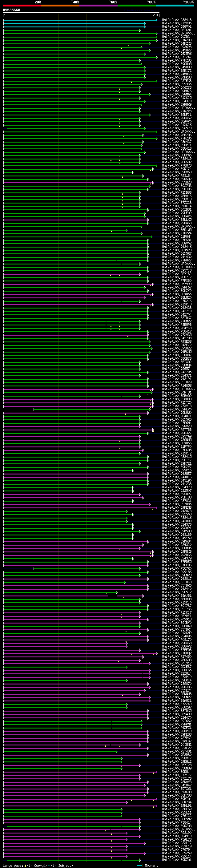The image size is (197, 868).
Task: Open hit UniRef100_A7YX85
Action: [177, 23]
